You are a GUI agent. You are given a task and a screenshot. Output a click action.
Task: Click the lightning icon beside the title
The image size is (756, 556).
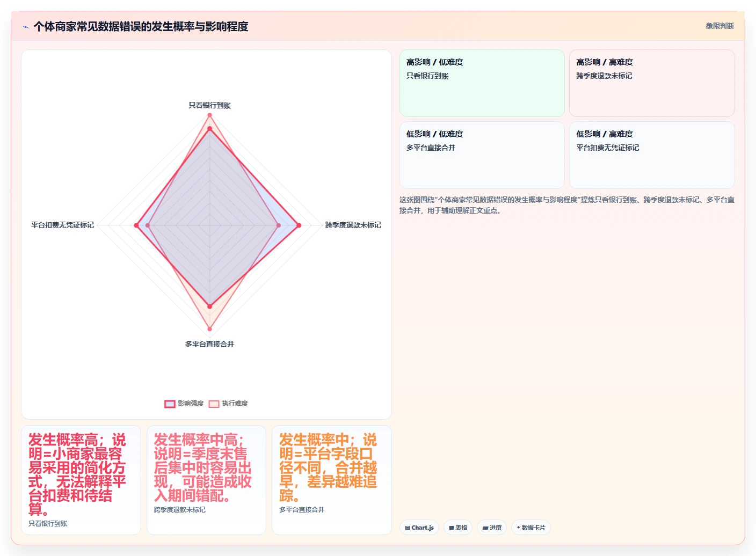point(25,27)
